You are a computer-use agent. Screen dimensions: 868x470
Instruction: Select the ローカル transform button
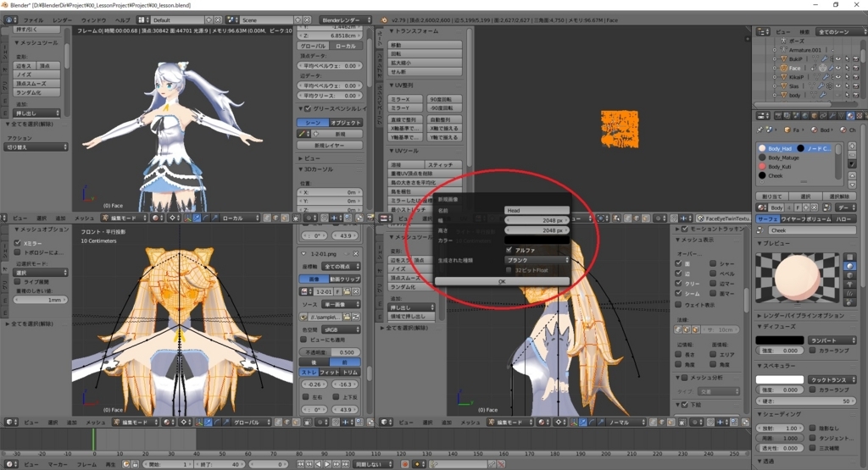coord(347,46)
